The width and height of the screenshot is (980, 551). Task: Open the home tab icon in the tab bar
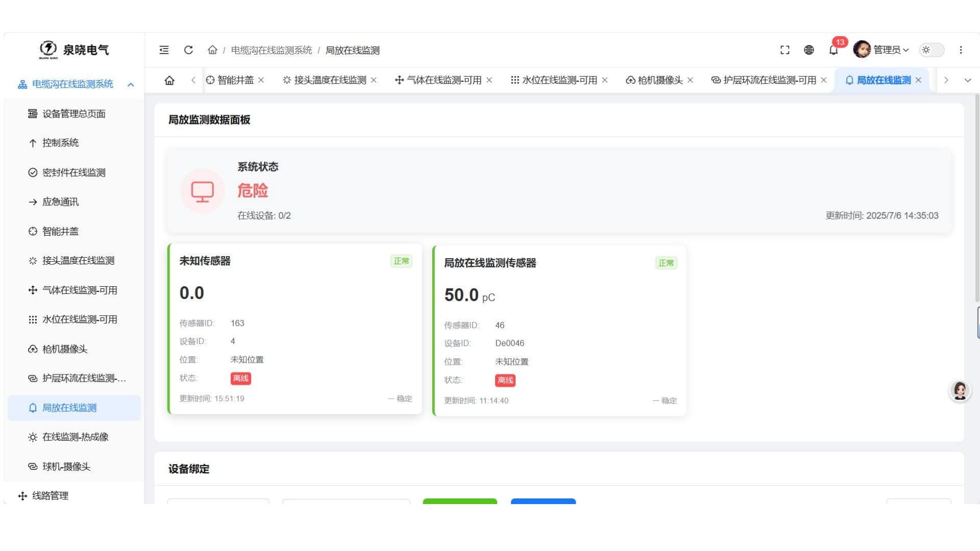(x=169, y=80)
